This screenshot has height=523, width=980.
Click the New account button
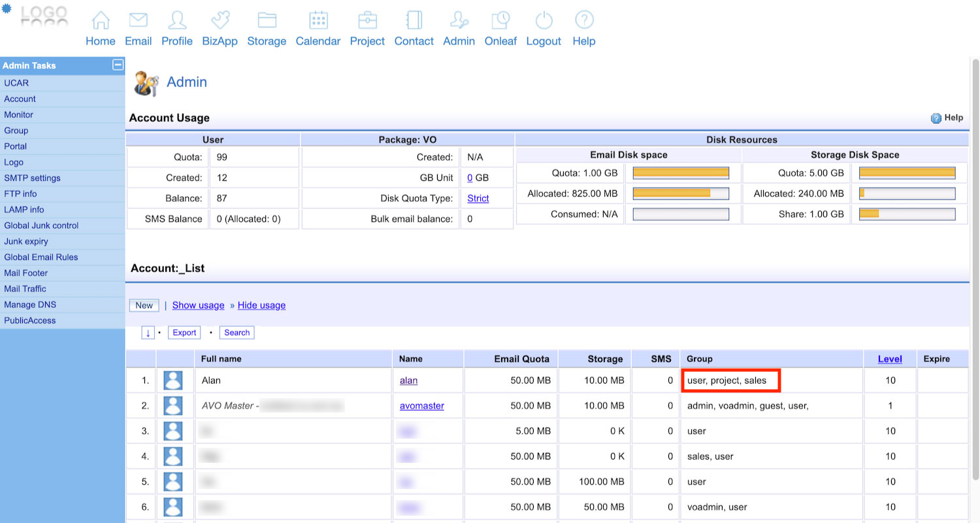tap(144, 305)
